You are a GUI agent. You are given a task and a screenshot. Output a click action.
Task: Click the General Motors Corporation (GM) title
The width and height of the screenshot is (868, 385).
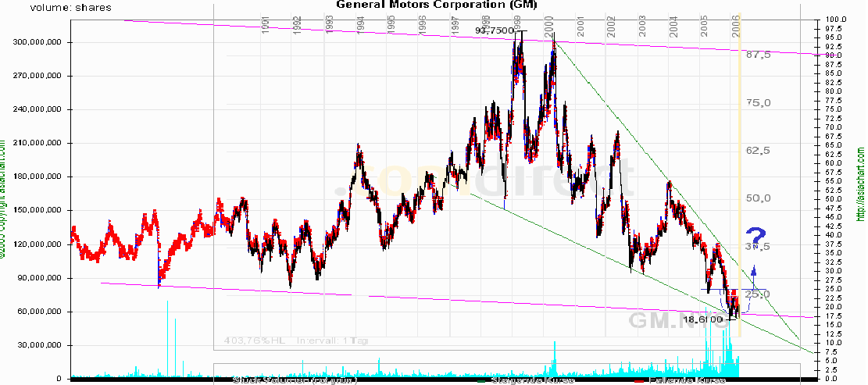[x=437, y=5]
